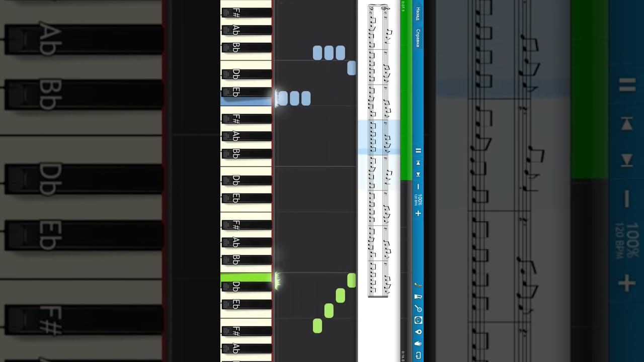This screenshot has height=362, width=644.
Task: Toggle the loop icon at toolbar end
Action: (x=418, y=355)
